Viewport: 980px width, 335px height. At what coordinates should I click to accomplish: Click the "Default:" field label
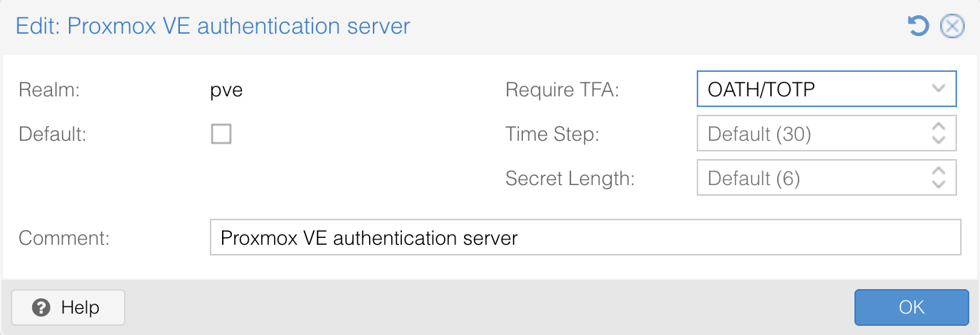[x=52, y=134]
